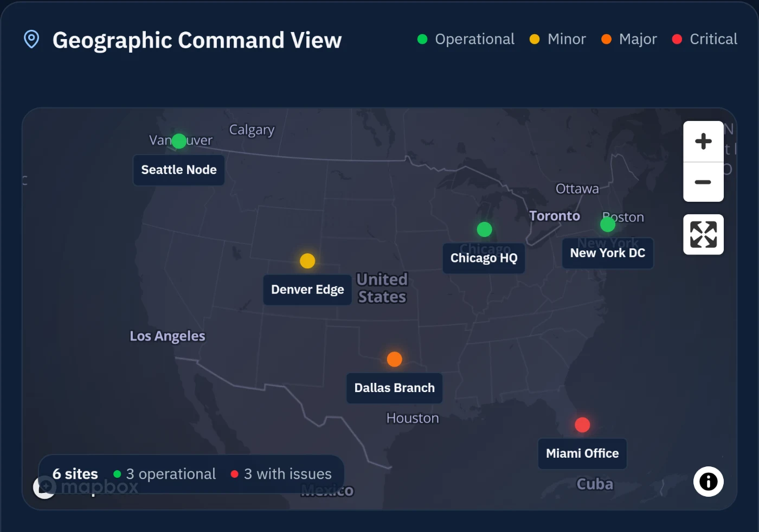Select the green Seattle Node marker

pos(179,142)
